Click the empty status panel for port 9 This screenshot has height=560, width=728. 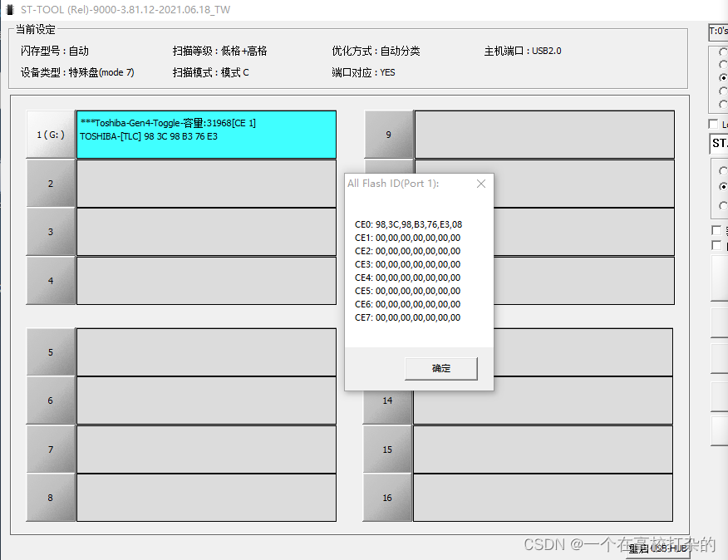pos(544,135)
